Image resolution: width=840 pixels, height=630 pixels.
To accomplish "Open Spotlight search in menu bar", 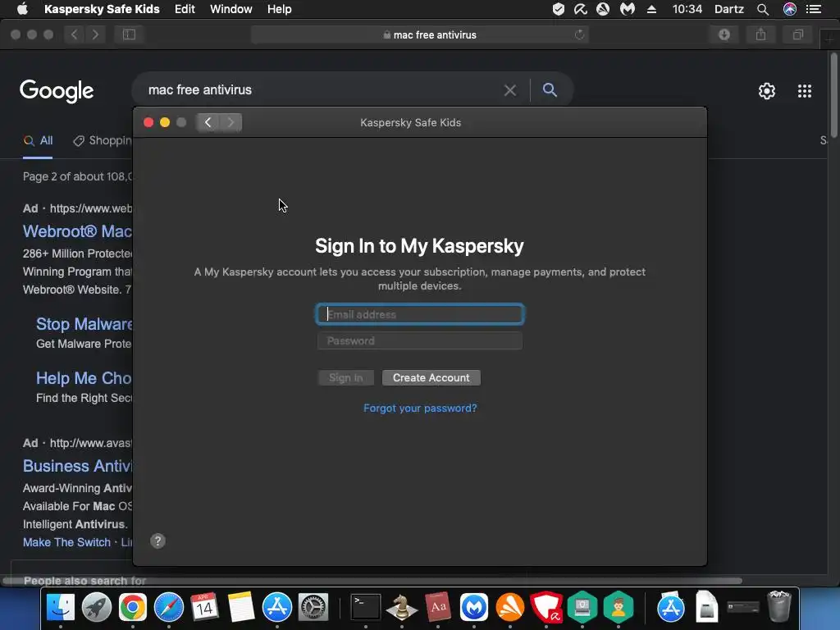I will tap(763, 9).
